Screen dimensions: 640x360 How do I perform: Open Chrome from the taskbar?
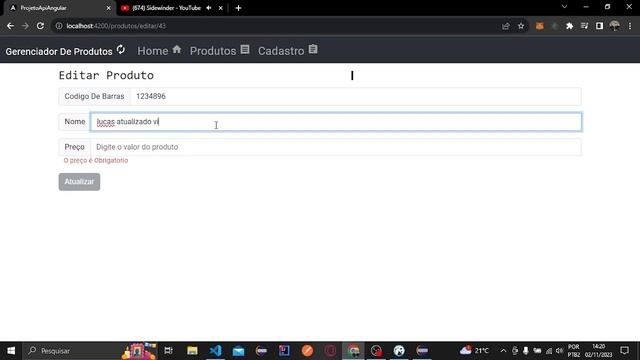coord(353,351)
